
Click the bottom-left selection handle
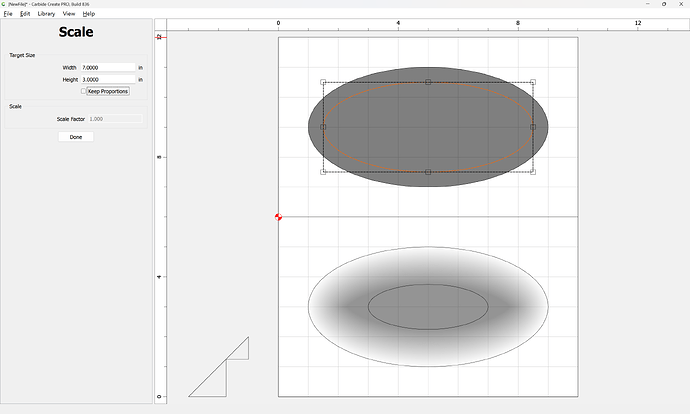click(x=323, y=172)
